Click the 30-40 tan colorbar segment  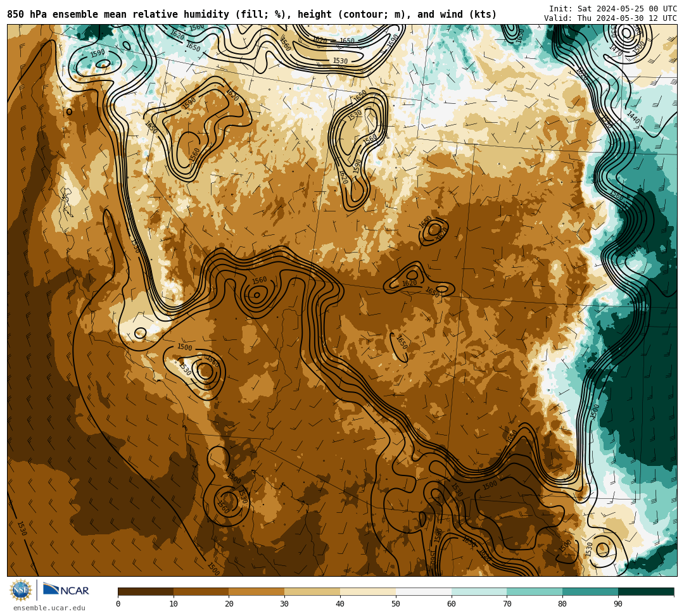pyautogui.click(x=312, y=591)
